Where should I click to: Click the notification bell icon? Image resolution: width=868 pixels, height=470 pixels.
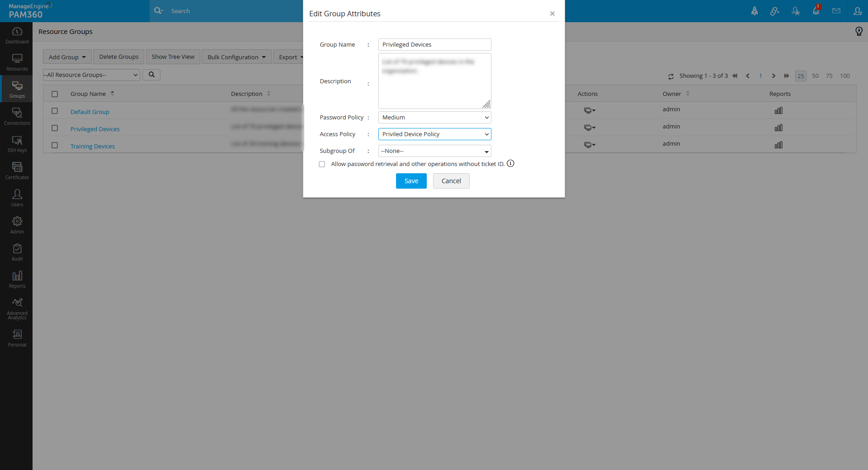816,11
